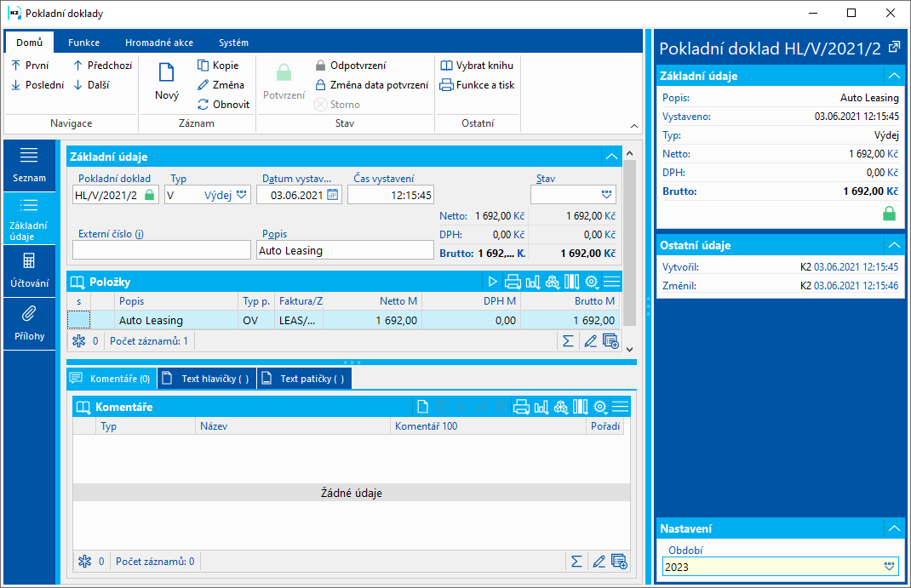Open document in new window icon beside title
The height and width of the screenshot is (588, 911).
click(895, 48)
